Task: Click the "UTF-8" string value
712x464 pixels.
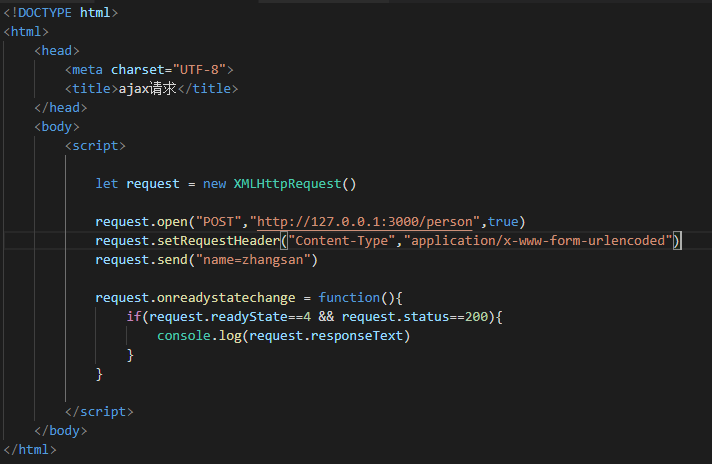Action: coord(199,70)
